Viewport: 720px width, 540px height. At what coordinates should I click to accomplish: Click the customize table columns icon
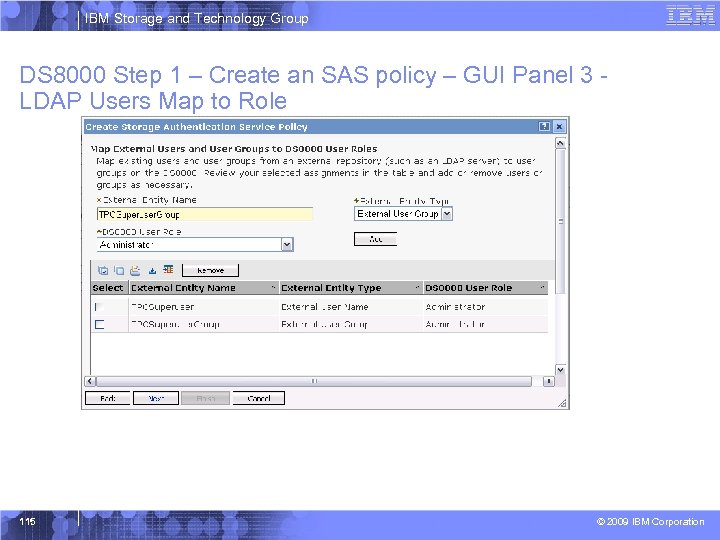coord(169,270)
